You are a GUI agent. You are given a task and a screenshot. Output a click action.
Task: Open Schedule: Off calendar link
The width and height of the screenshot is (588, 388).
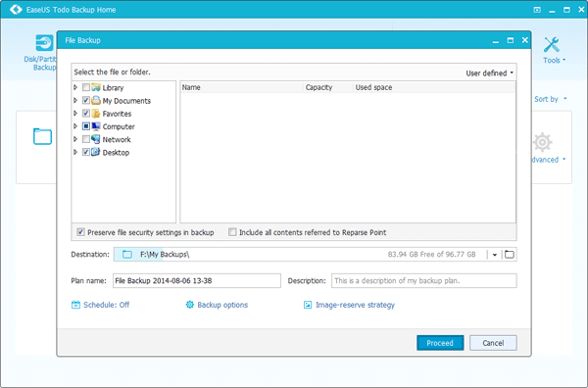coord(101,305)
